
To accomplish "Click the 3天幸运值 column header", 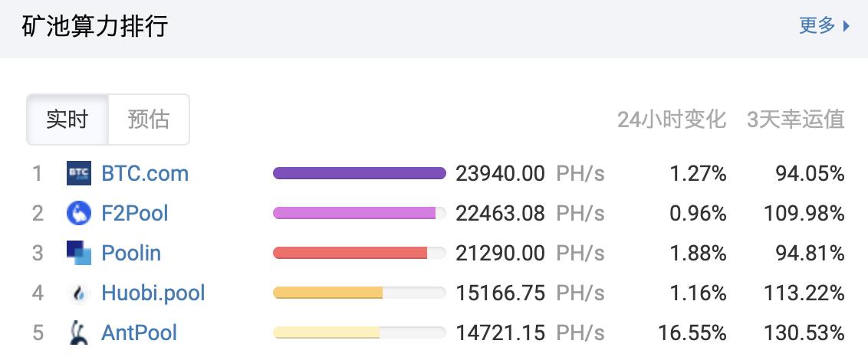I will [x=796, y=120].
